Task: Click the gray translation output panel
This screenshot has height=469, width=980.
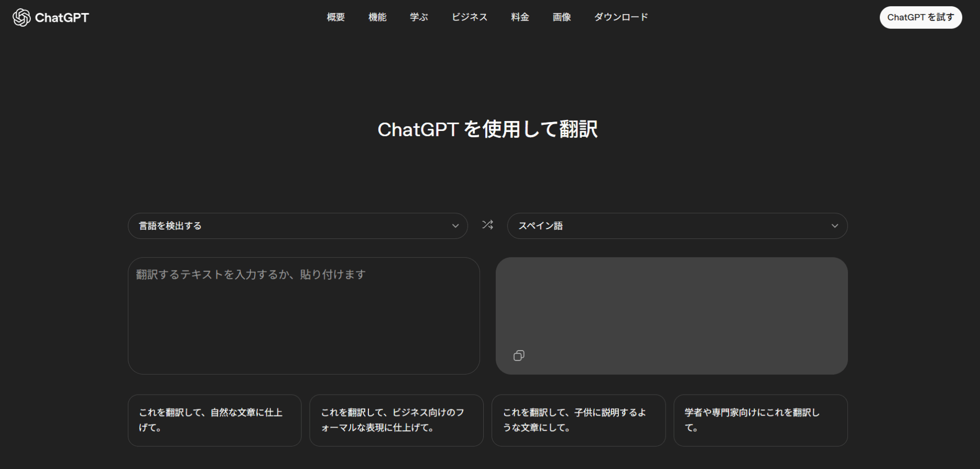Action: tap(671, 304)
